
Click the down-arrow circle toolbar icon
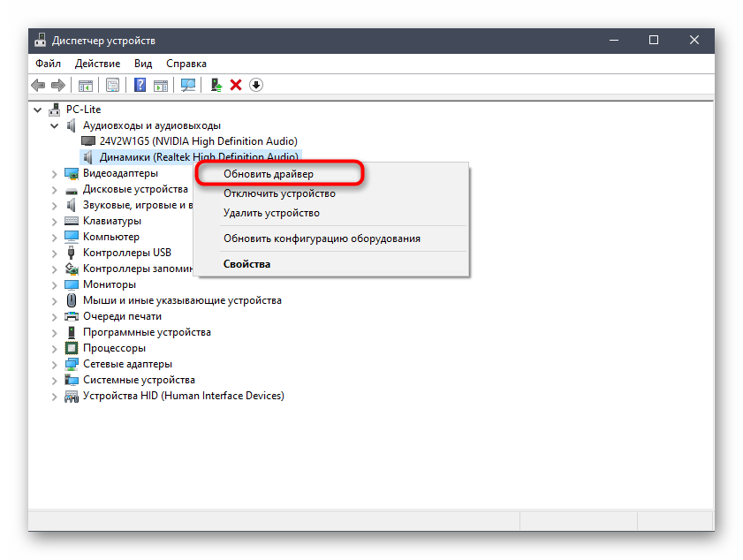256,85
